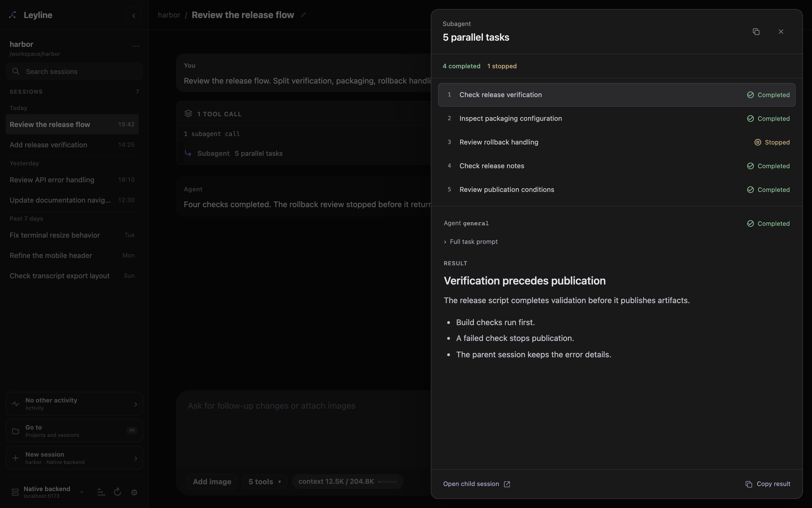Collapse the sidebar with the chevron button
This screenshot has width=812, height=508.
click(134, 16)
